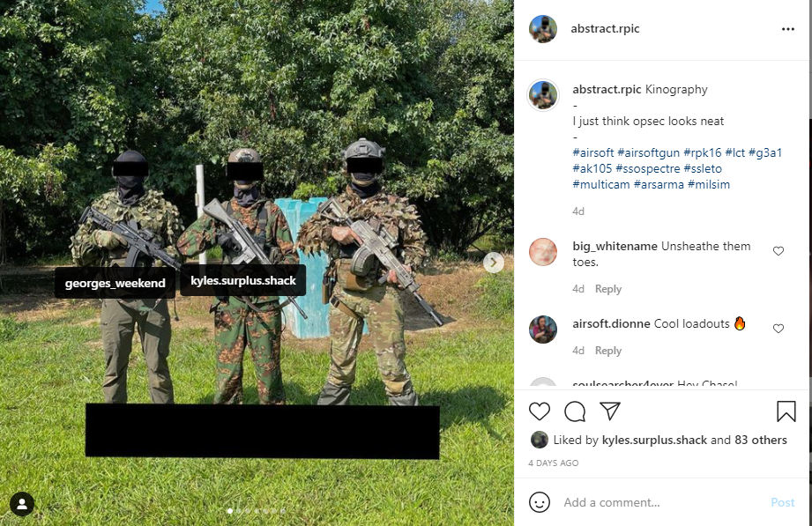Go to next photo with arrow
The image size is (812, 526).
(x=494, y=263)
